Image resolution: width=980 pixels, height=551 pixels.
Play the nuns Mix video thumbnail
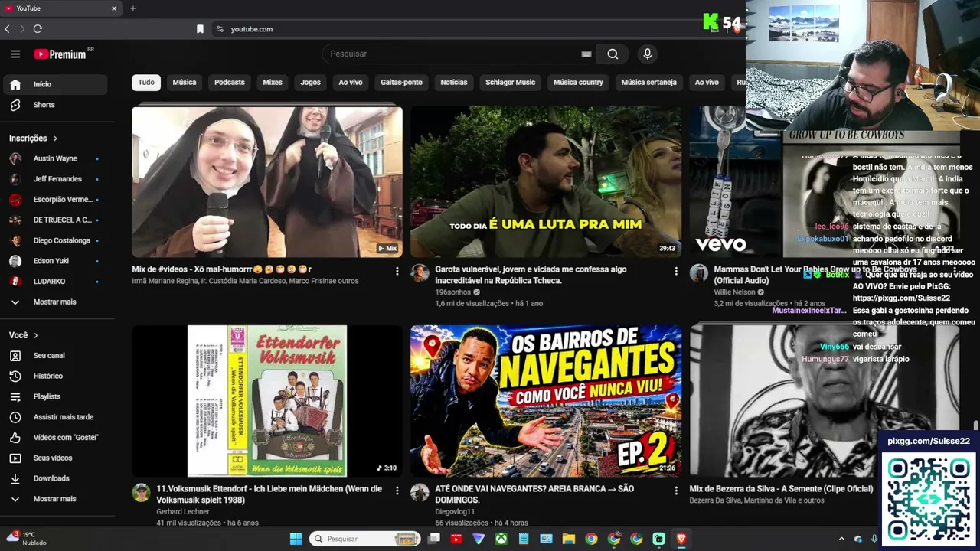(267, 182)
